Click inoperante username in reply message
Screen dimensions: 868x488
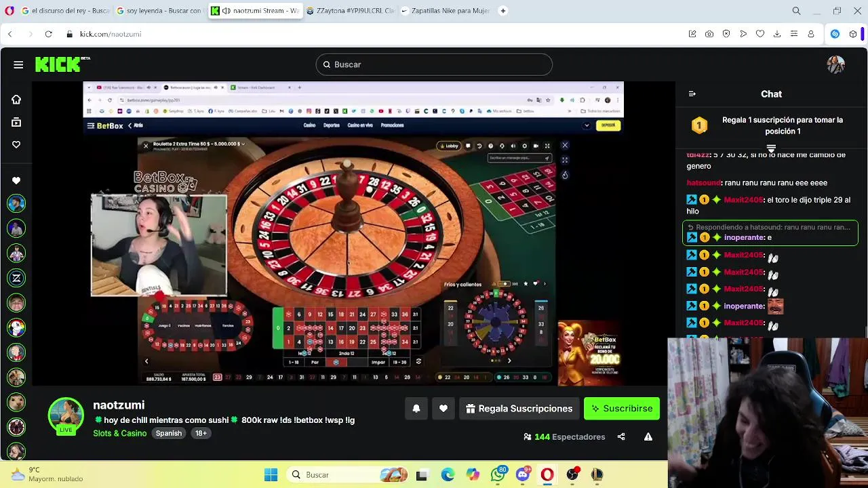click(x=744, y=238)
